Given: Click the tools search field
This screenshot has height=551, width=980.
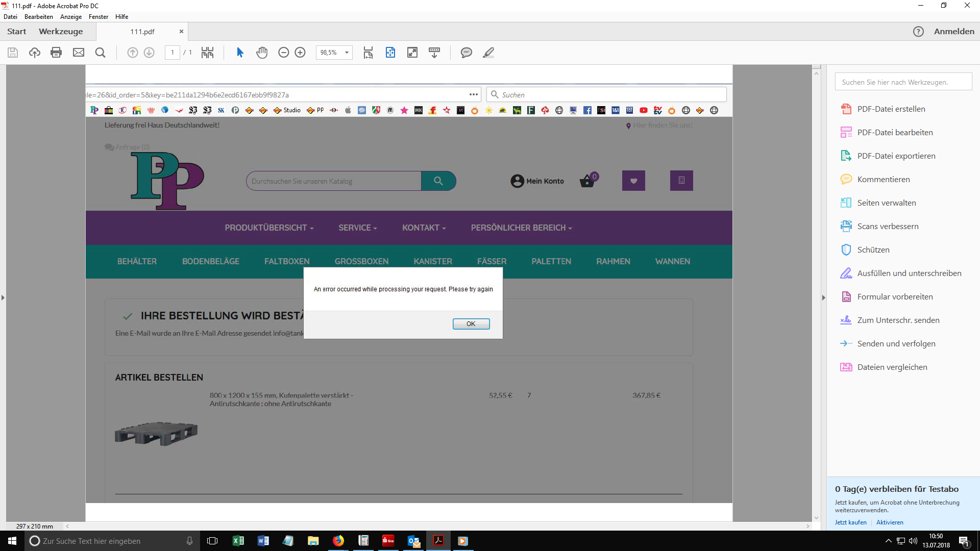Looking at the screenshot, I should (x=903, y=82).
